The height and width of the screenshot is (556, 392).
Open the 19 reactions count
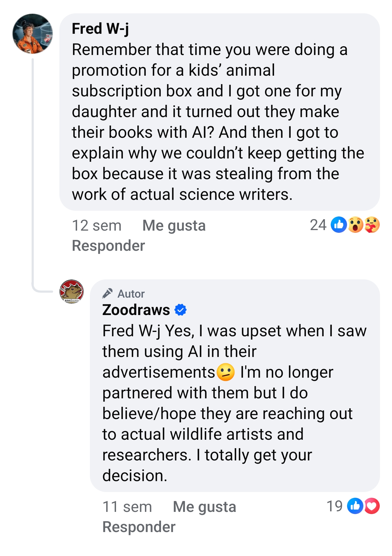point(334,506)
